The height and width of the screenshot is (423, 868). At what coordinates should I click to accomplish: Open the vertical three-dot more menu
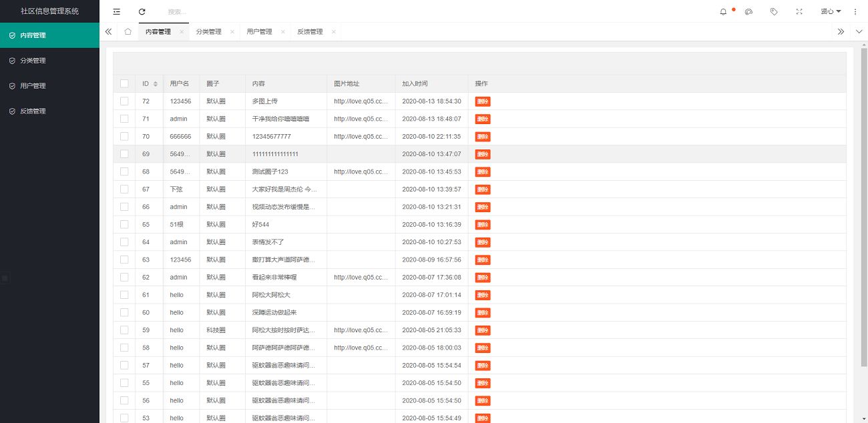tap(856, 11)
